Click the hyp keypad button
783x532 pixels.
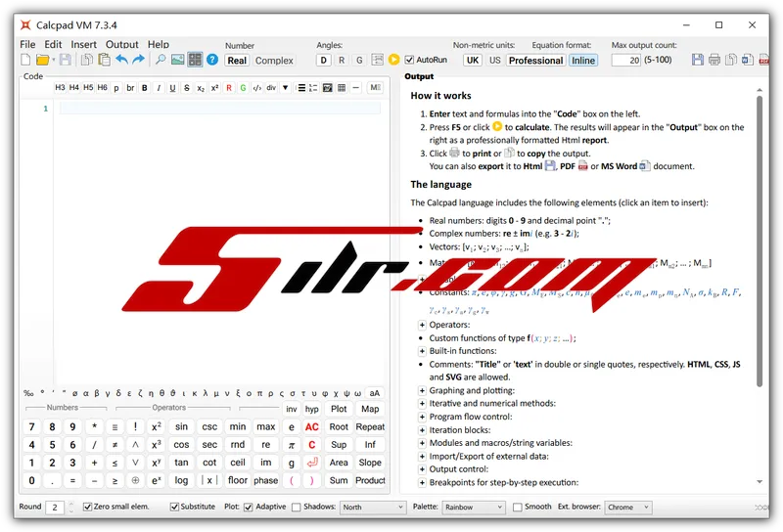312,409
